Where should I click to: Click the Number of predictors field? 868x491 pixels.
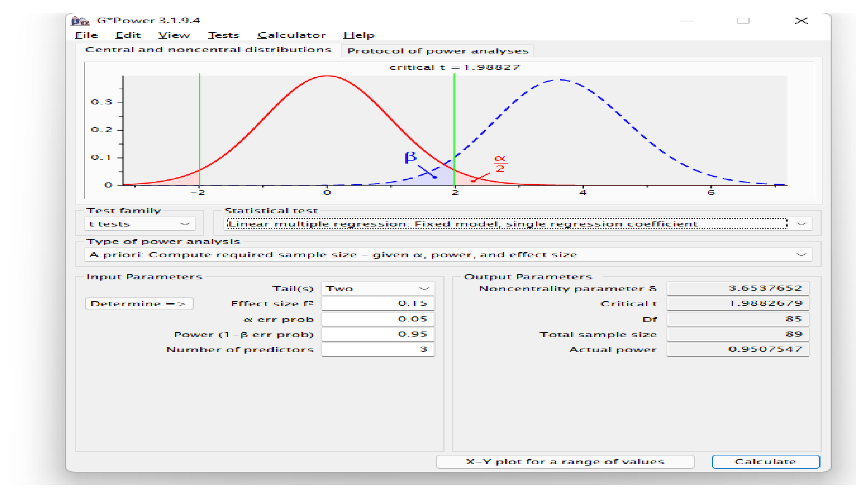pyautogui.click(x=377, y=349)
